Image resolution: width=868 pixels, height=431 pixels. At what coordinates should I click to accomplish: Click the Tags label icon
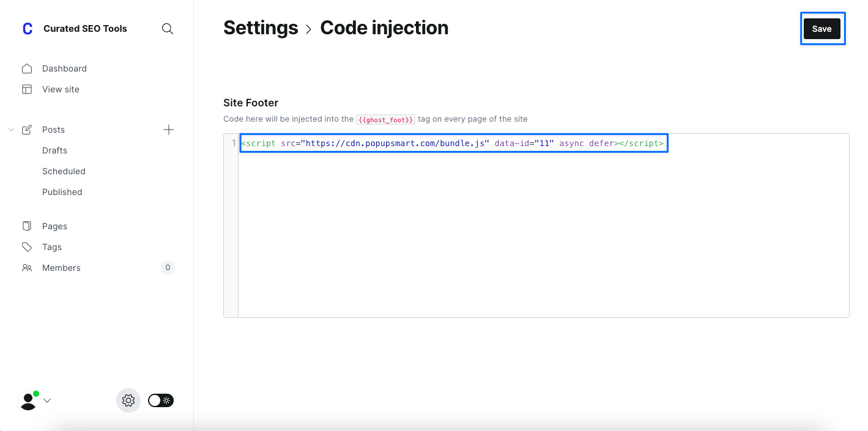[27, 247]
